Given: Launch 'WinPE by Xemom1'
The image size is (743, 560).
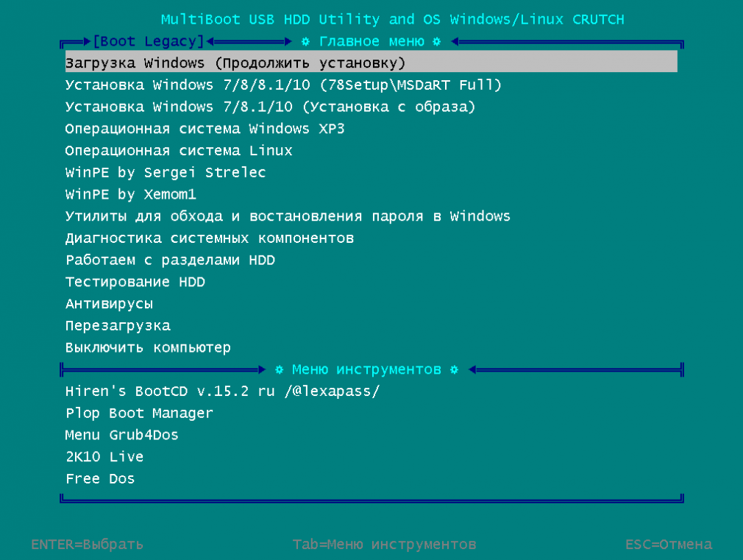Looking at the screenshot, I should click(x=130, y=194).
